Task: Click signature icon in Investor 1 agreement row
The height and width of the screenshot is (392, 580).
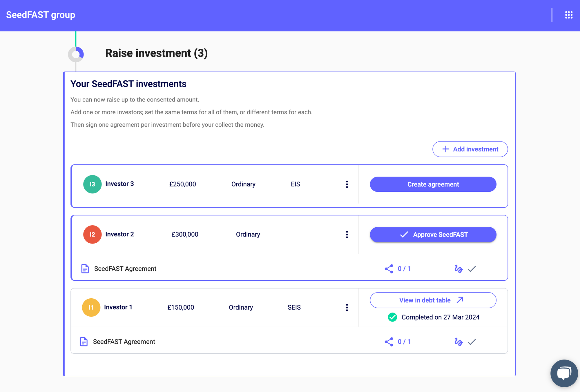Action: click(458, 342)
